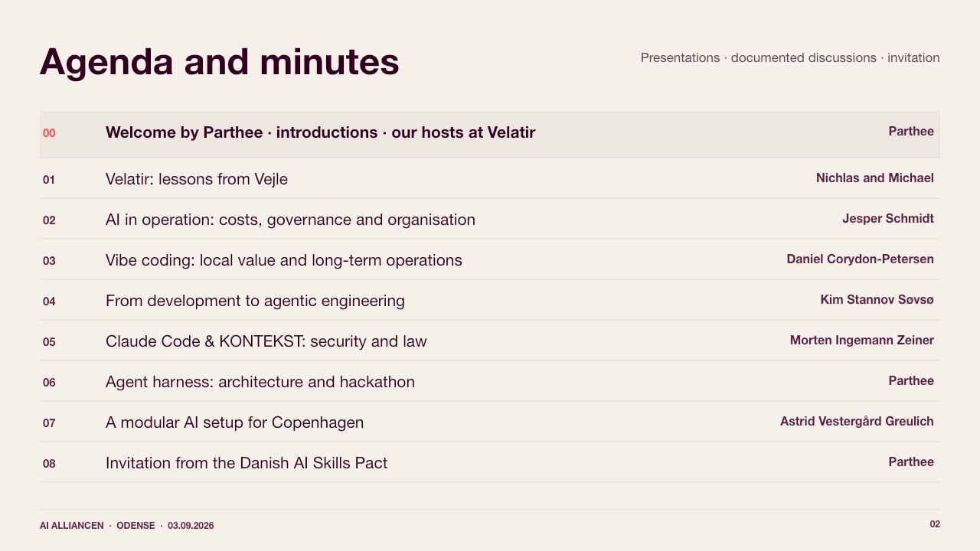This screenshot has width=980, height=551.
Task: Select A modular AI setup for Copenhagen
Action: tap(490, 422)
